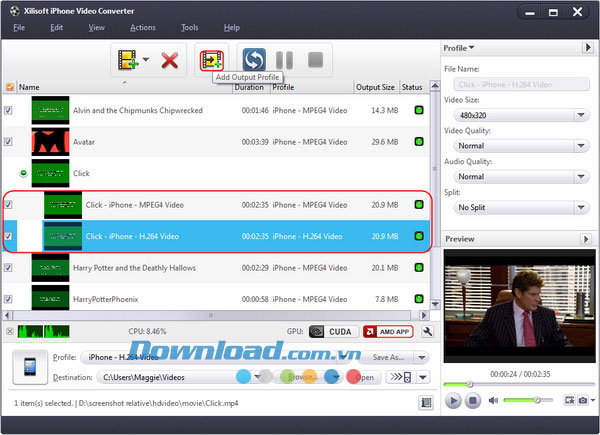Open the Video Size 480x320 dropdown
The image size is (600, 435).
click(x=516, y=115)
